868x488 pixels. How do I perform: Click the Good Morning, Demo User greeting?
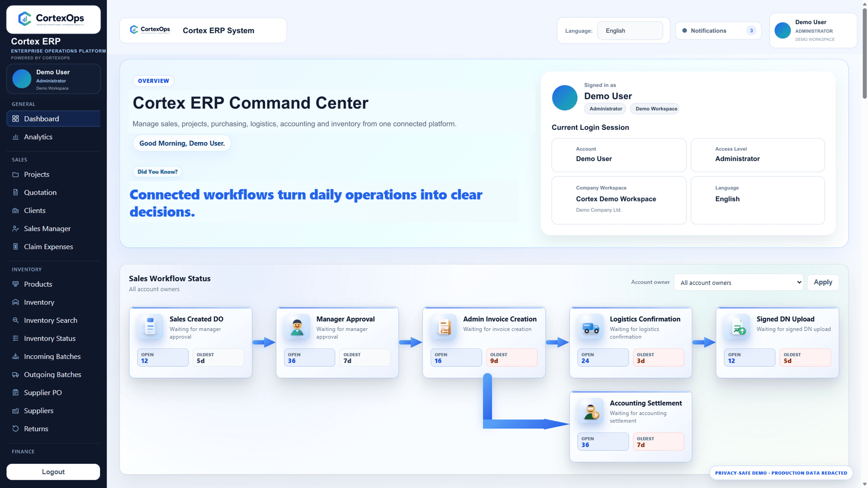point(182,143)
